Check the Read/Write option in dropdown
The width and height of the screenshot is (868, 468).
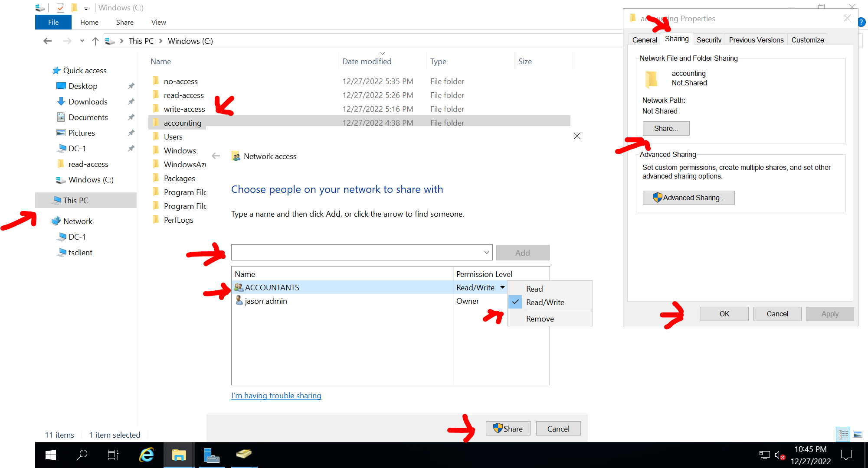pos(544,302)
